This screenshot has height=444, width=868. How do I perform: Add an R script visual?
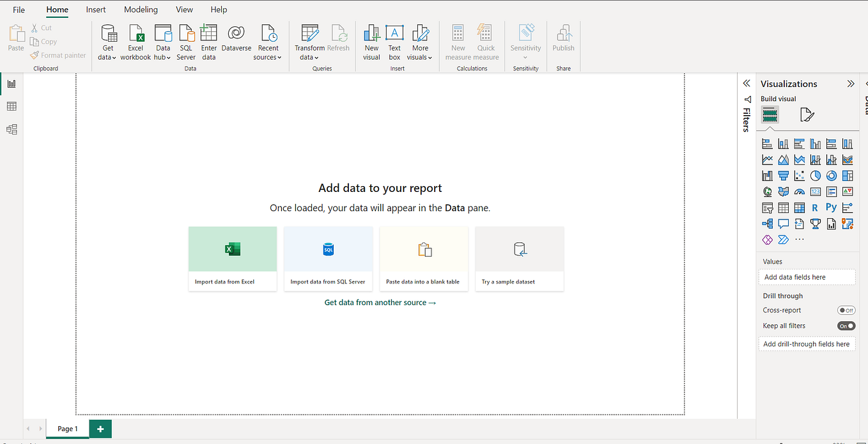tap(816, 207)
